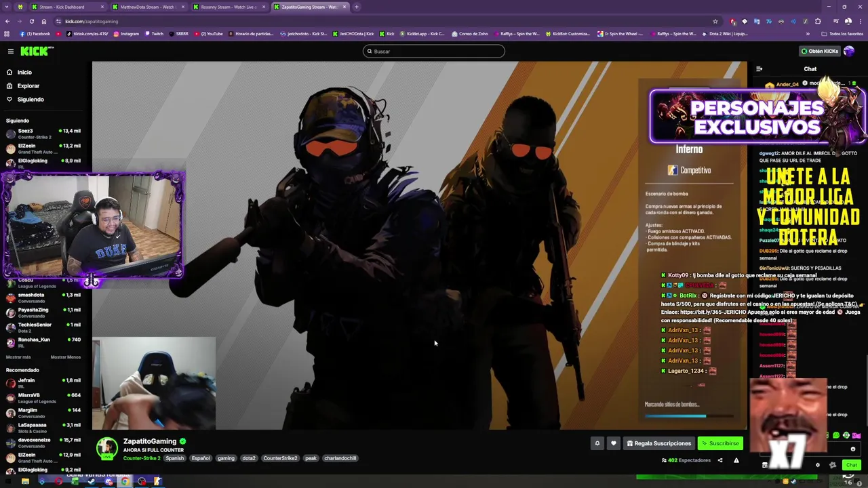868x488 pixels.
Task: Select the Spanish tag
Action: click(174, 458)
